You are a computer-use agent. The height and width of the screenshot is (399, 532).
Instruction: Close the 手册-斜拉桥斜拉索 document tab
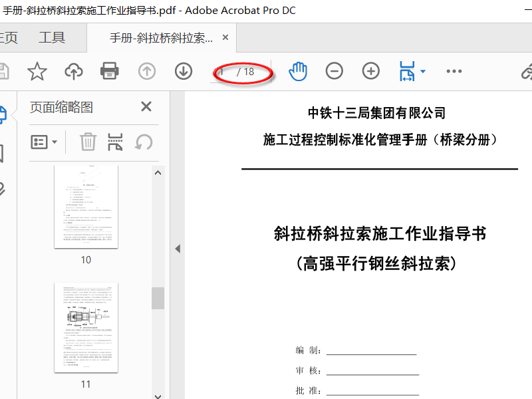pos(225,37)
